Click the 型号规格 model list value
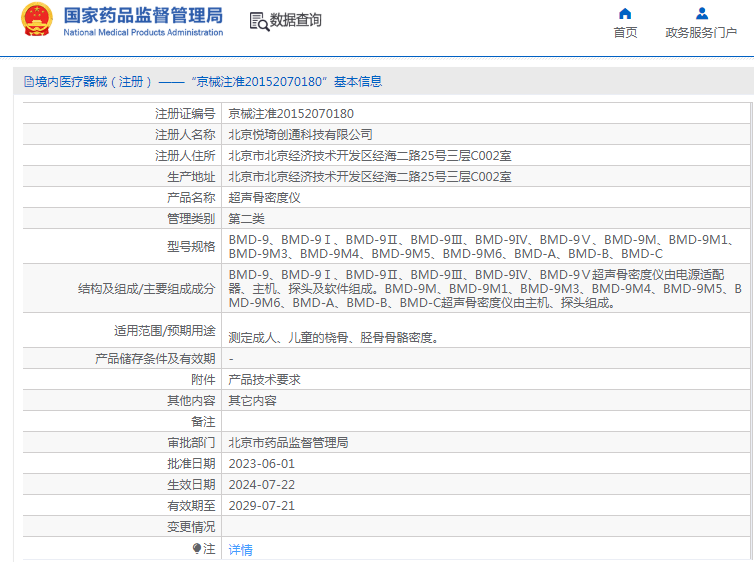This screenshot has width=754, height=562. pos(481,247)
